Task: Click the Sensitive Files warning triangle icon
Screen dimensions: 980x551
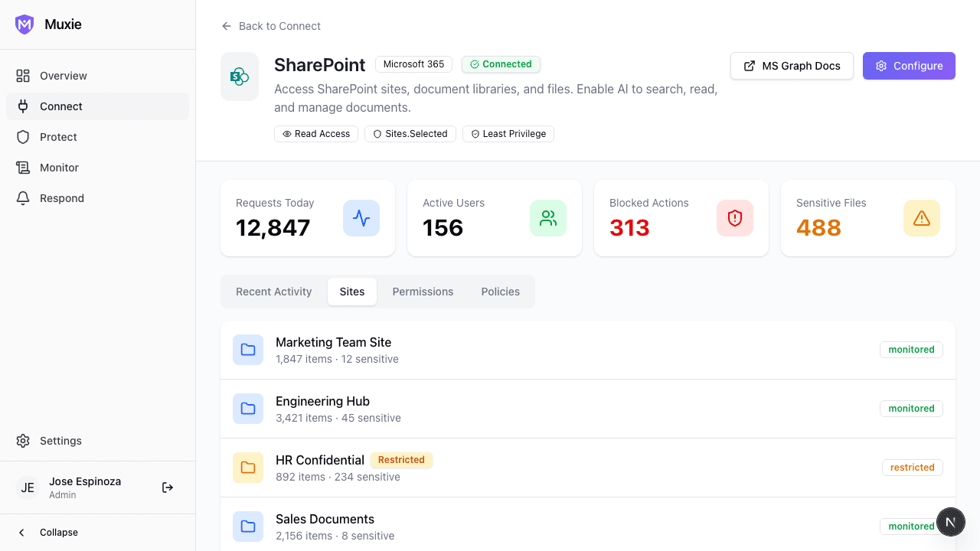Action: point(922,218)
